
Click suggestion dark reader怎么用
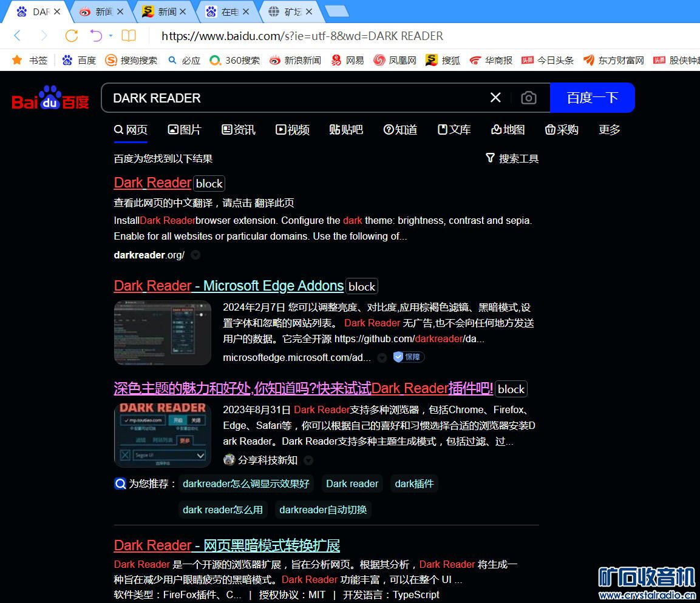(x=223, y=510)
